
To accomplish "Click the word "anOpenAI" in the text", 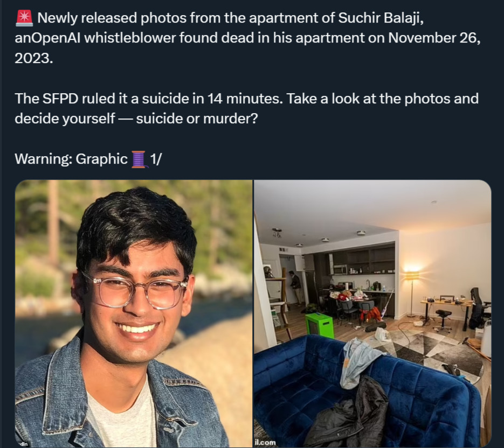I will pos(49,38).
